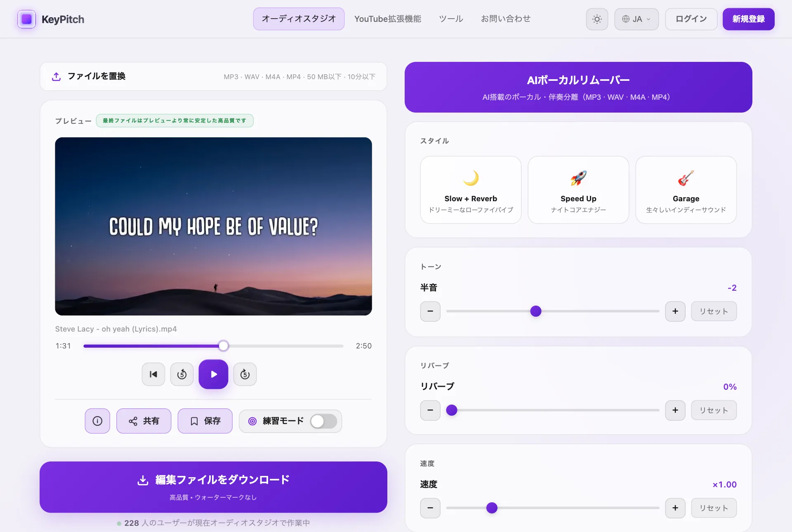This screenshot has width=792, height=532.
Task: Forward 5 seconds icon
Action: pos(245,374)
